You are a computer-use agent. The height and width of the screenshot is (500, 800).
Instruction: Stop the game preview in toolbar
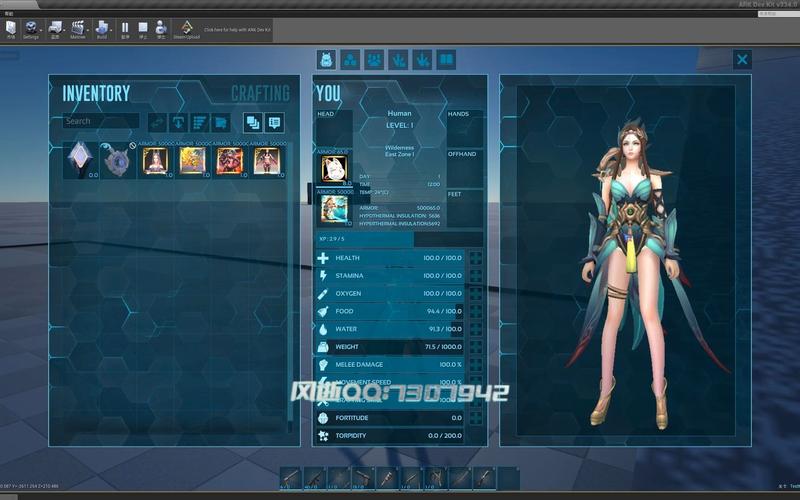click(x=143, y=27)
